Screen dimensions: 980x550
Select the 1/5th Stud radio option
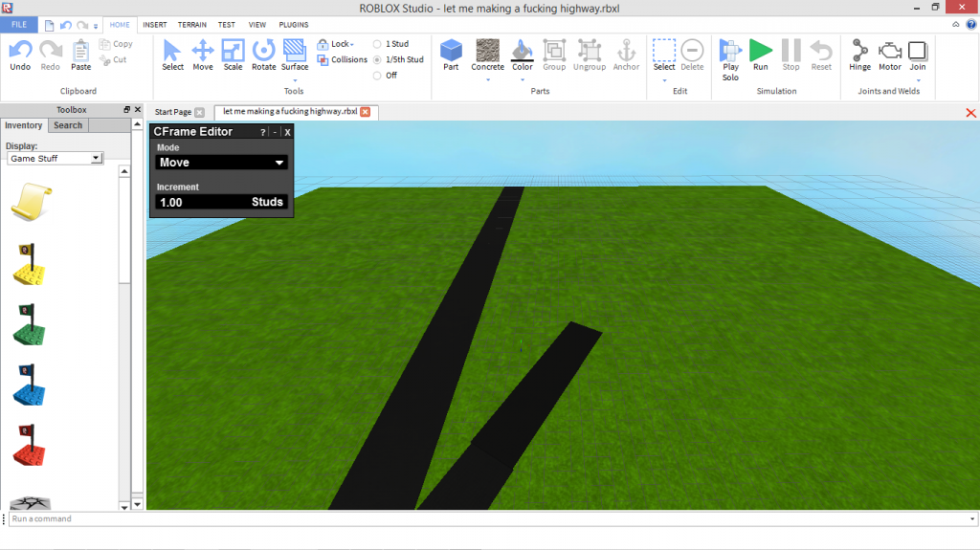click(399, 59)
